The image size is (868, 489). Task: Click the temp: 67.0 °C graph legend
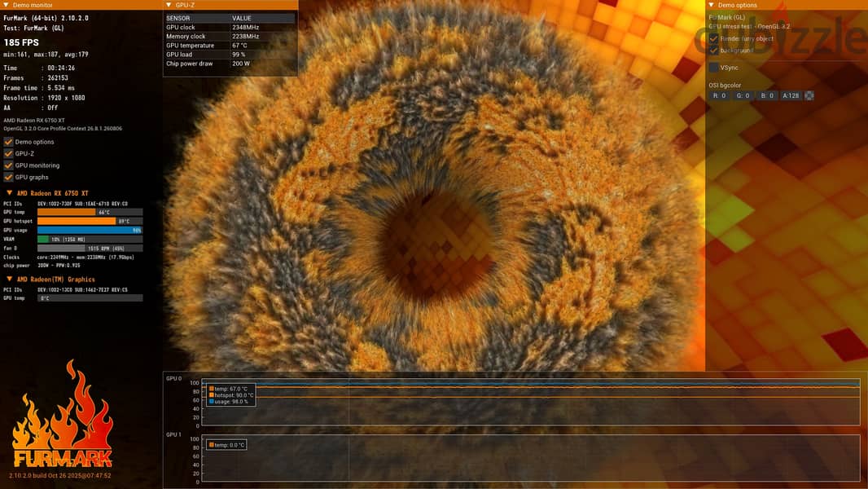(228, 389)
